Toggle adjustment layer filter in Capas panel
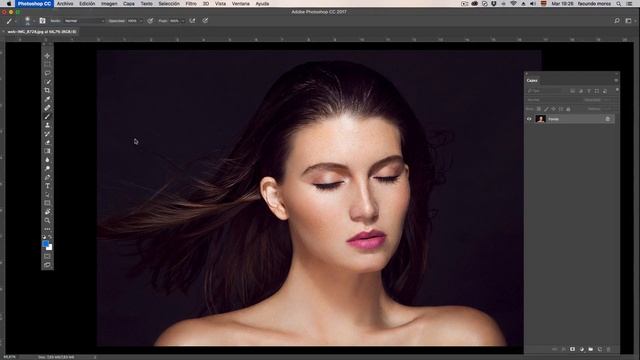Viewport: 640px width, 360px height. [581, 91]
